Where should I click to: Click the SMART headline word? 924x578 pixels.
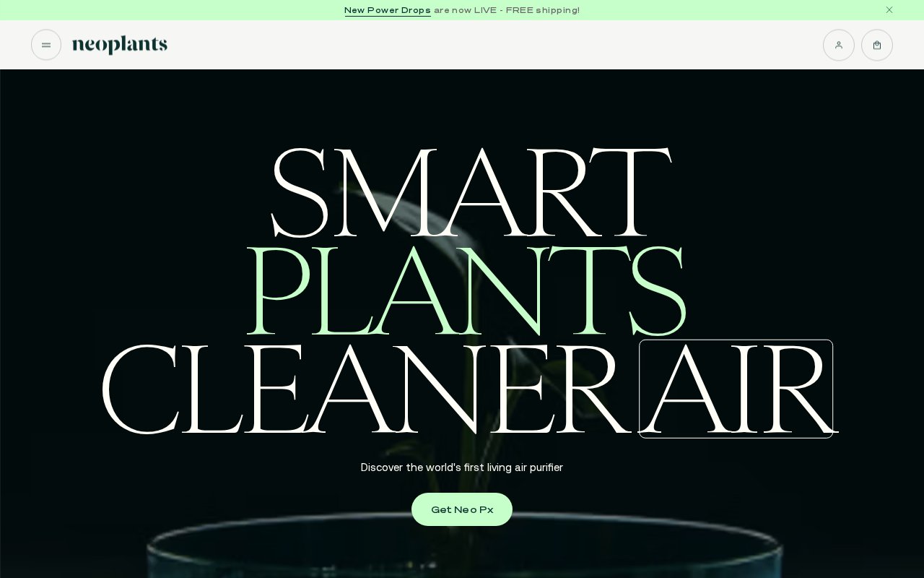point(471,193)
